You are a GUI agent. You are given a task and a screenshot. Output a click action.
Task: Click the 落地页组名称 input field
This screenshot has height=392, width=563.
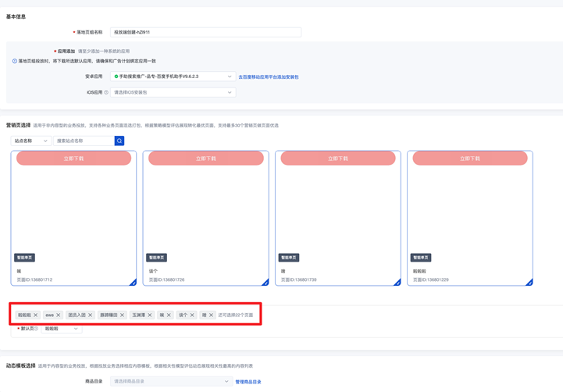(x=205, y=32)
